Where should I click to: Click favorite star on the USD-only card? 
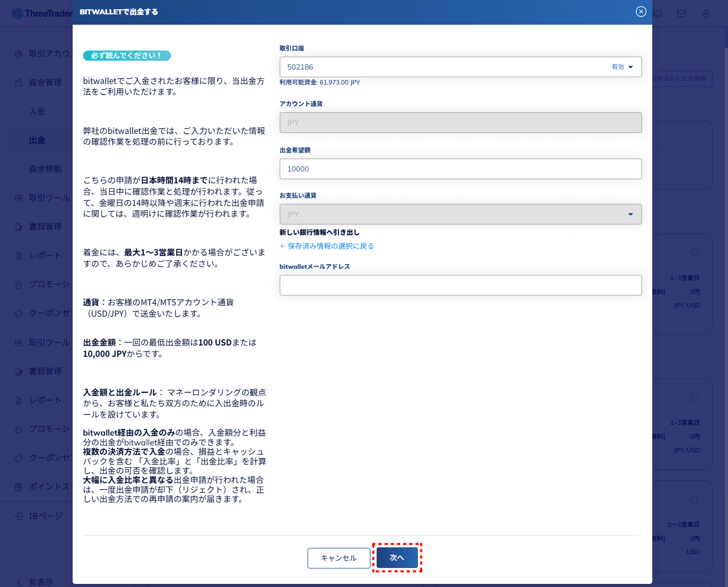695,499
